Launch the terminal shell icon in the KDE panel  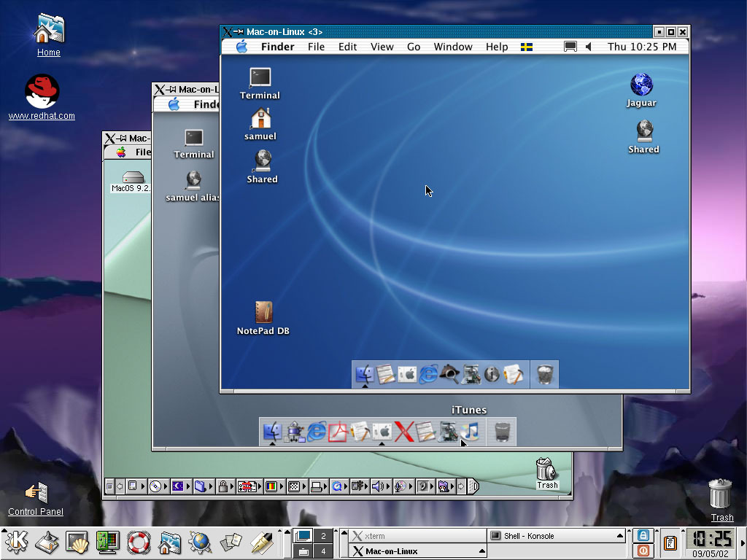pos(77,542)
